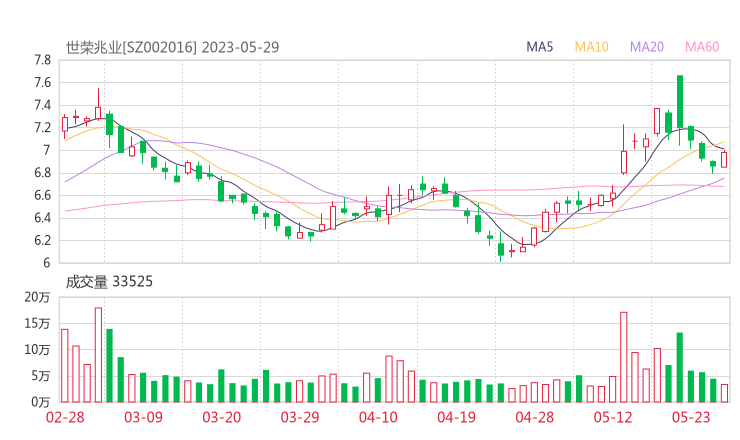Image resolution: width=740 pixels, height=440 pixels.
Task: Click the MA60 legend entry
Action: [702, 47]
